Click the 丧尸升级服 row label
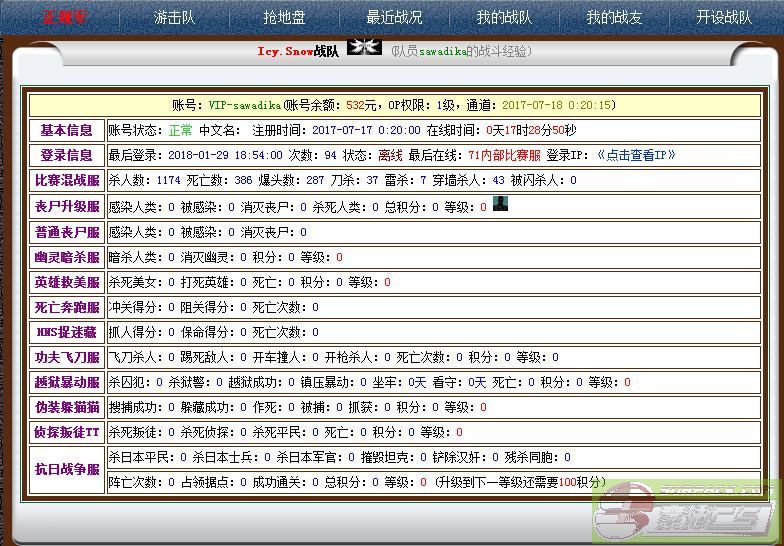Image resolution: width=784 pixels, height=546 pixels. click(x=67, y=207)
